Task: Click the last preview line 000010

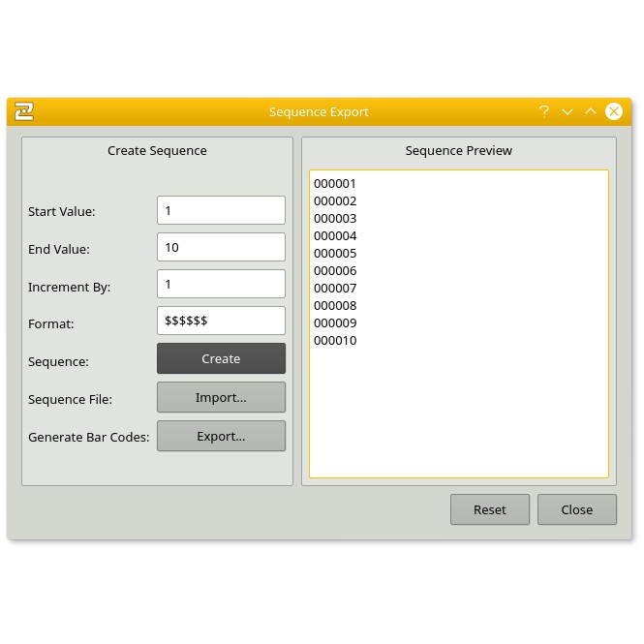Action: (x=335, y=340)
